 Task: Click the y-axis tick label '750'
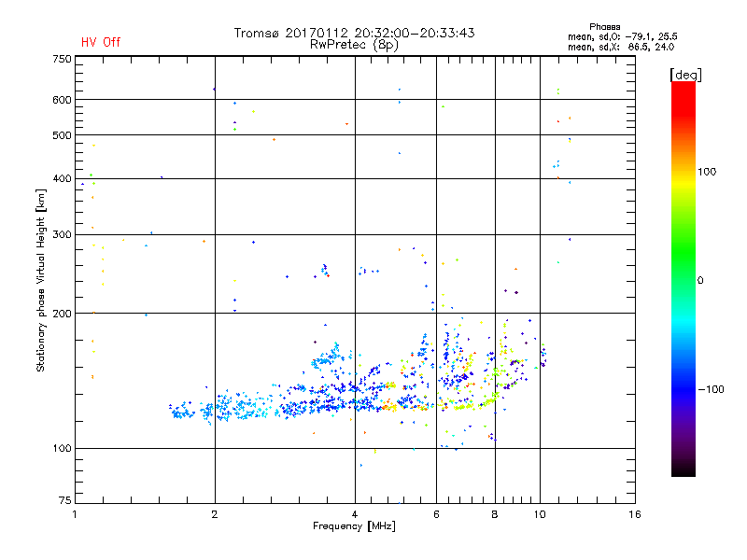[x=62, y=59]
